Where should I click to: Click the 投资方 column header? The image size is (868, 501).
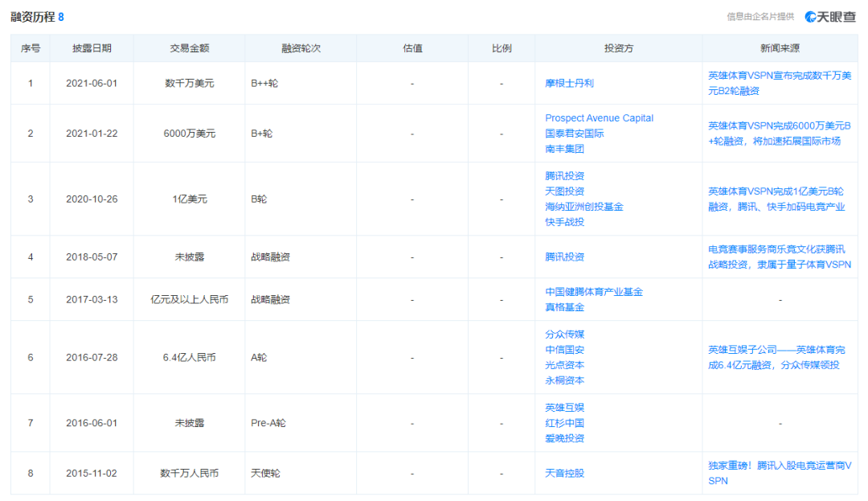click(x=618, y=48)
